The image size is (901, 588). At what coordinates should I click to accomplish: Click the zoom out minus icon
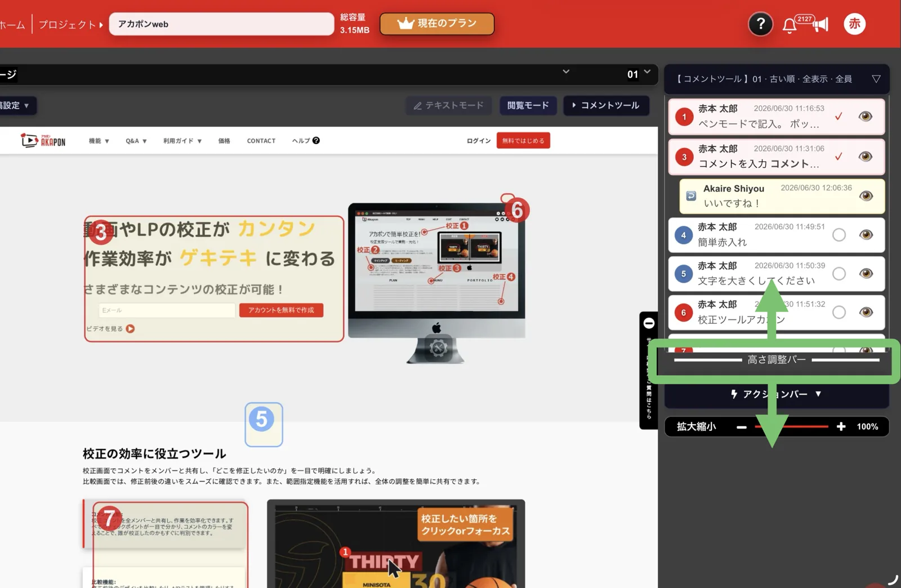point(742,427)
